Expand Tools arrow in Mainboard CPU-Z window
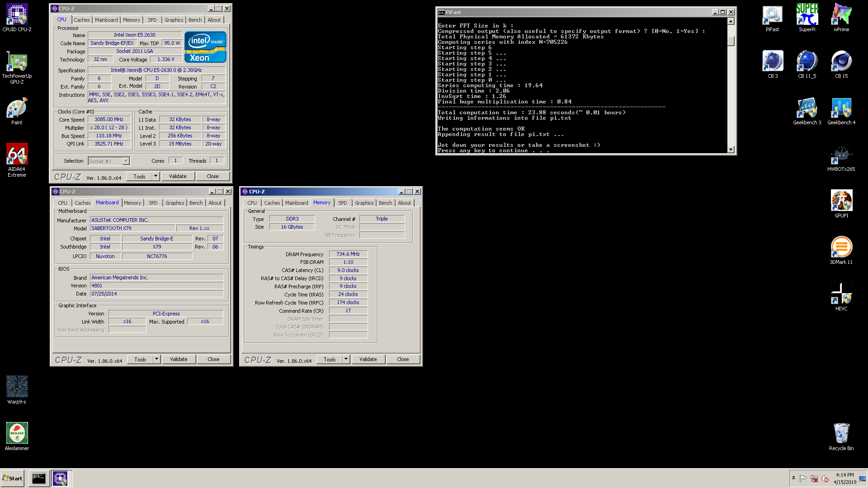This screenshot has height=488, width=868. pyautogui.click(x=156, y=359)
